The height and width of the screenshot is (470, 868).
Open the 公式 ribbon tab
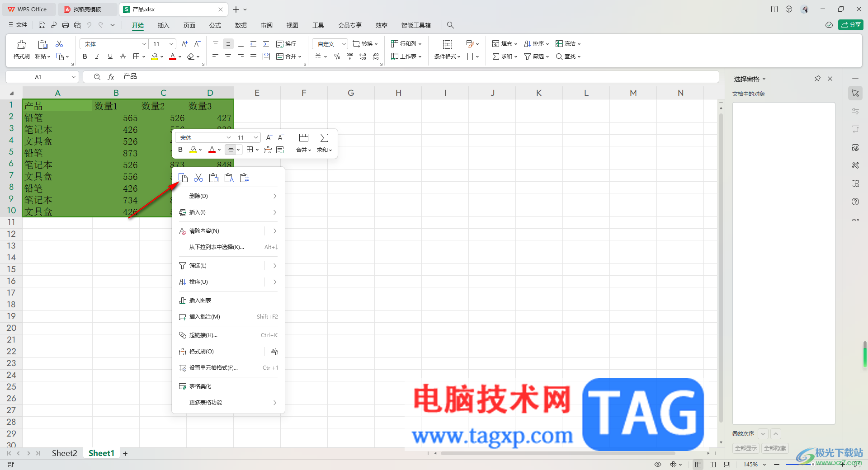point(215,25)
